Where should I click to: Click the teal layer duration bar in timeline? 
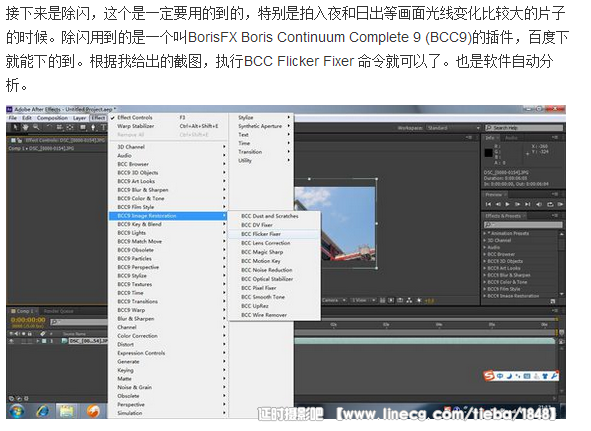point(424,341)
